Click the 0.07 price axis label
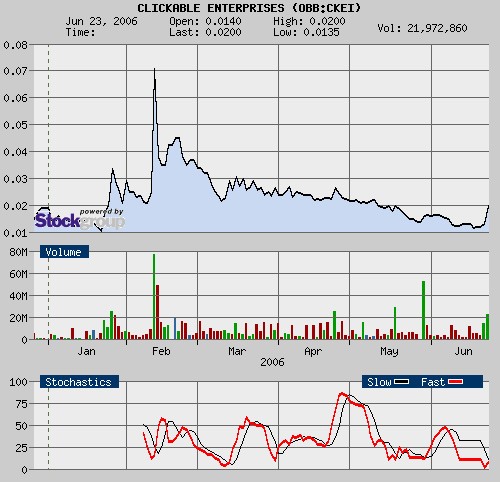The image size is (500, 482). (x=15, y=71)
